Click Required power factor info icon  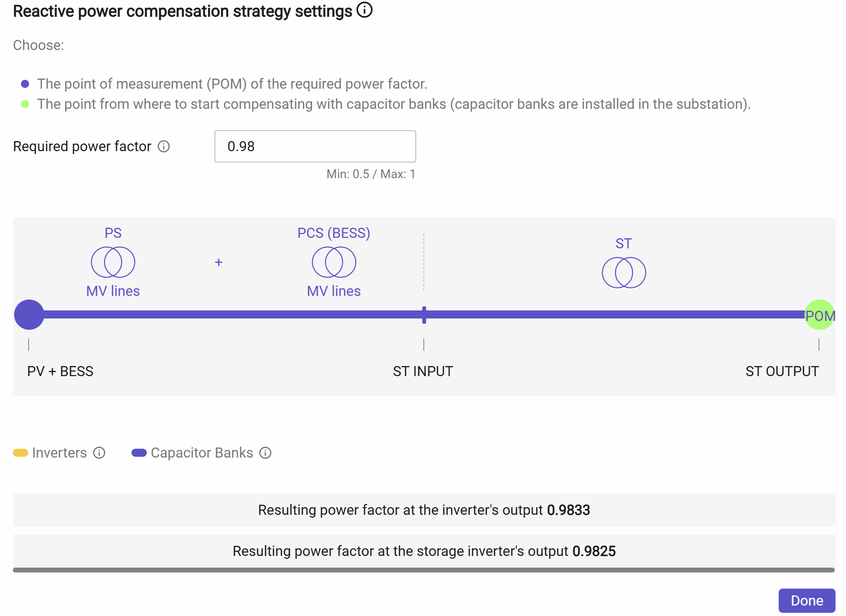[x=164, y=146]
